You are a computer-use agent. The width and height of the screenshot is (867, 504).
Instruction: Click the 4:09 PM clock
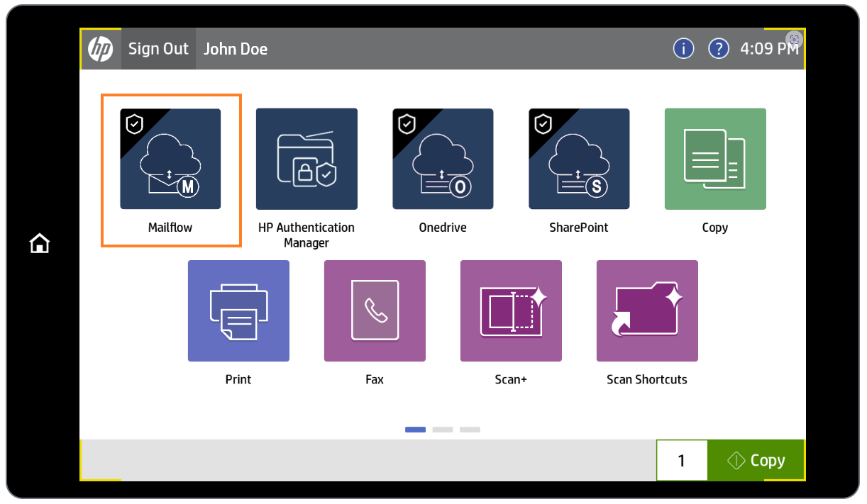point(769,49)
